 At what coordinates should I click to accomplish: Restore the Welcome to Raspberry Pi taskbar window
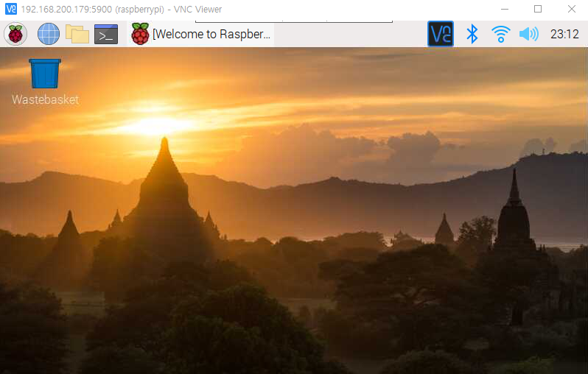(201, 34)
